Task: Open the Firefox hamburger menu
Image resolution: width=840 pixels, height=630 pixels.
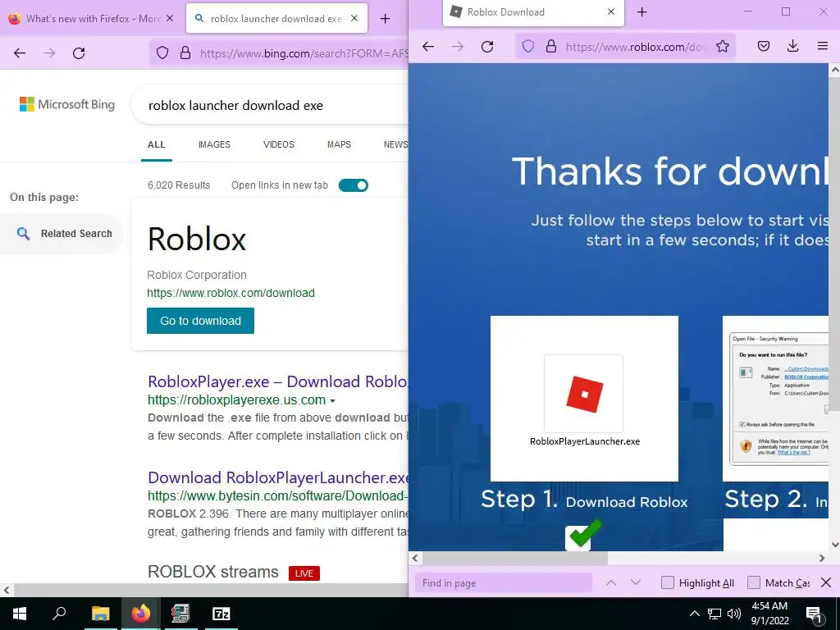Action: coord(823,47)
